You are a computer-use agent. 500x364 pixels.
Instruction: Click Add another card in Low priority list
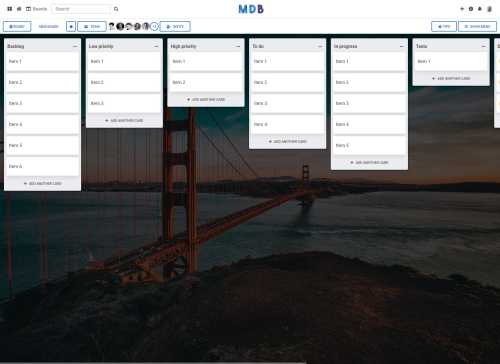click(124, 120)
